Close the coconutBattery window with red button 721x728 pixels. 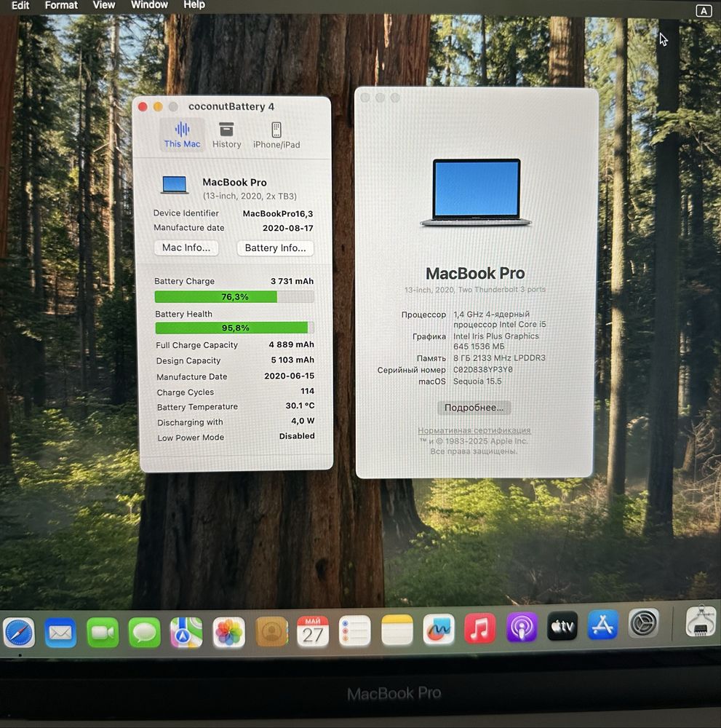tap(143, 107)
